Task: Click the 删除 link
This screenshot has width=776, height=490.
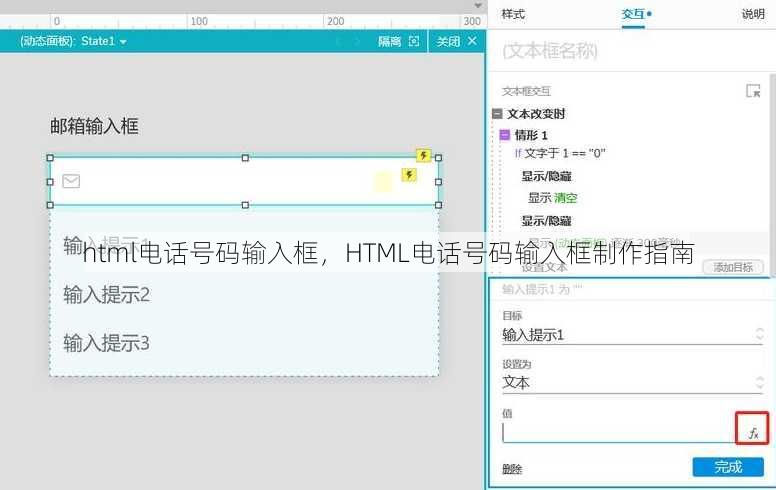Action: click(x=512, y=469)
